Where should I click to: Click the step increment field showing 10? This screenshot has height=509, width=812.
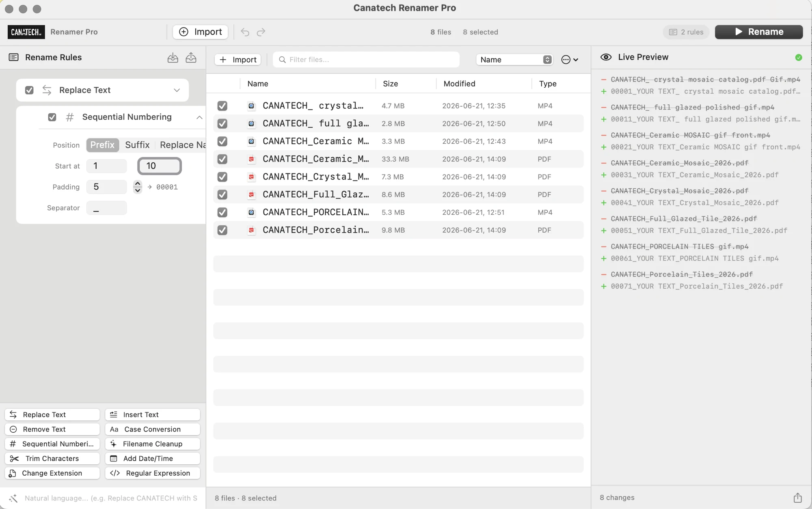coord(160,166)
